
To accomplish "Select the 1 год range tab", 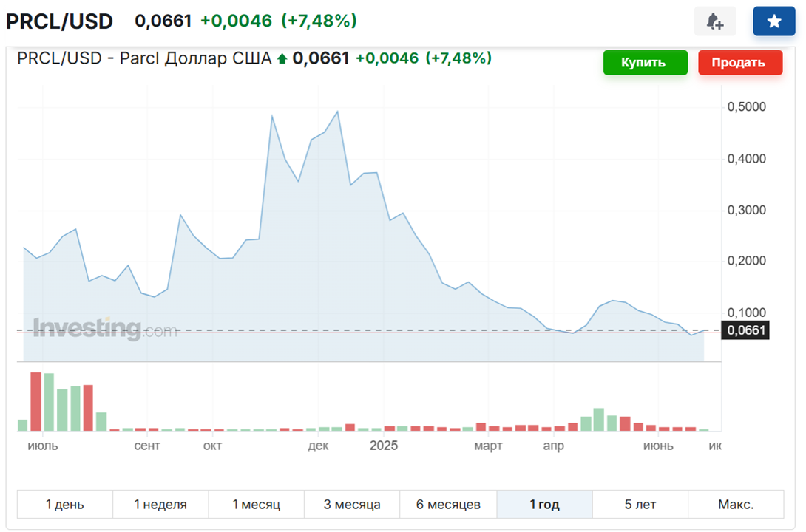I will (544, 504).
